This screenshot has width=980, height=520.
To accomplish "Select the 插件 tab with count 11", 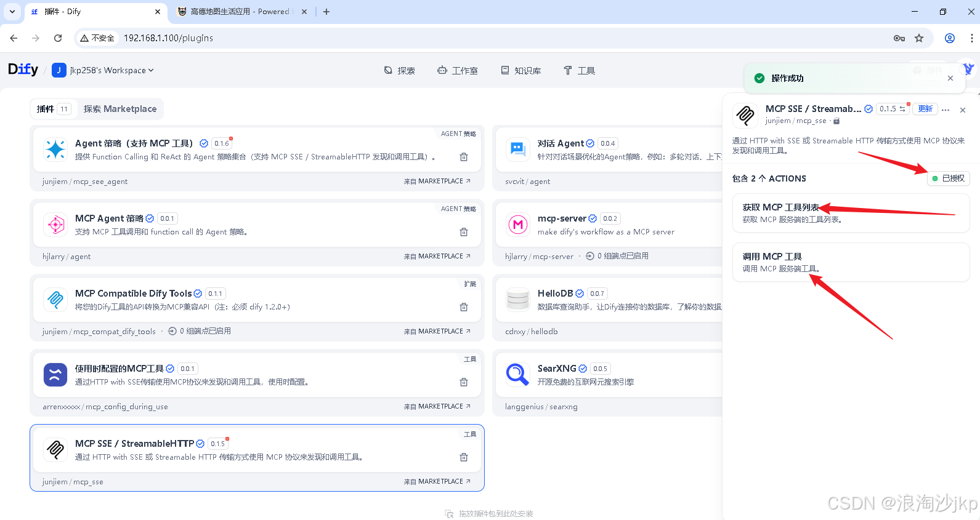I will [x=54, y=109].
